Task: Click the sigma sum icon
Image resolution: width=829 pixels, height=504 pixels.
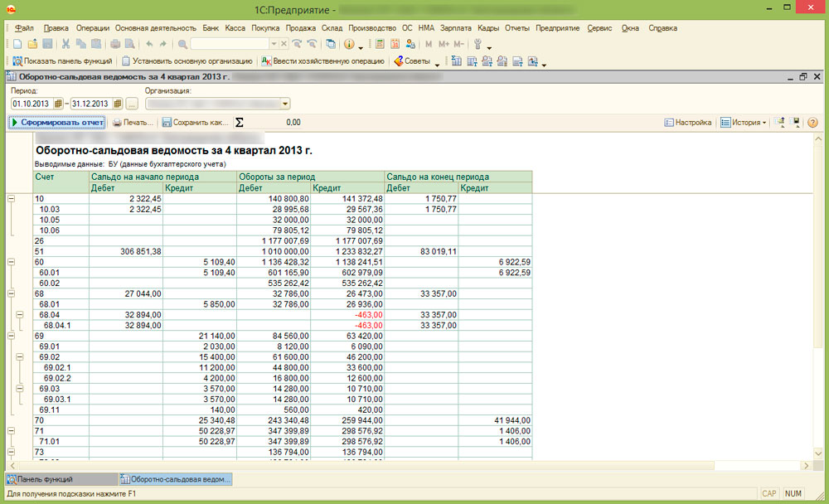Action: coord(240,123)
